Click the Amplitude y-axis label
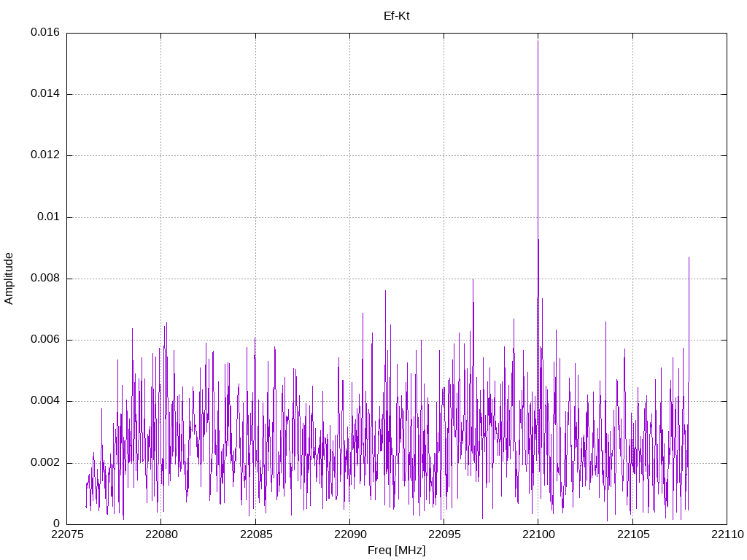Viewport: 747px width, 560px height. [x=9, y=279]
